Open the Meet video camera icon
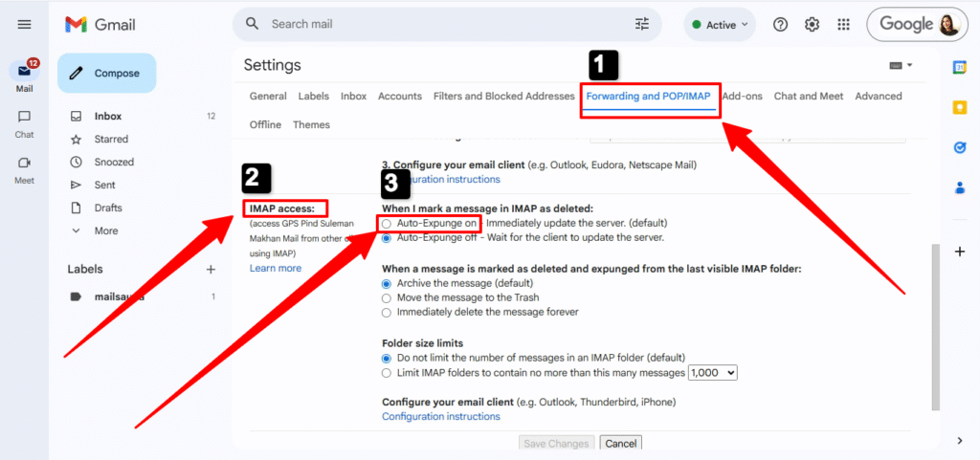 [x=25, y=163]
